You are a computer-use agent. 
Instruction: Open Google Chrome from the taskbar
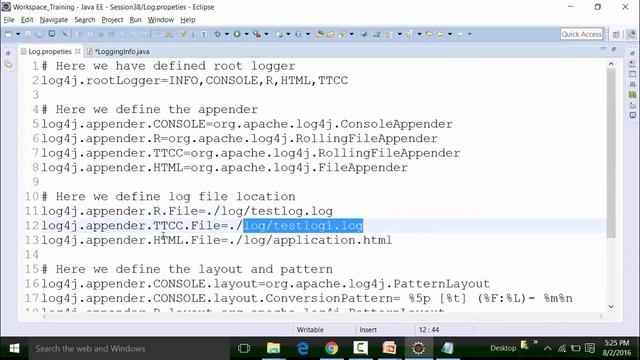point(331,348)
